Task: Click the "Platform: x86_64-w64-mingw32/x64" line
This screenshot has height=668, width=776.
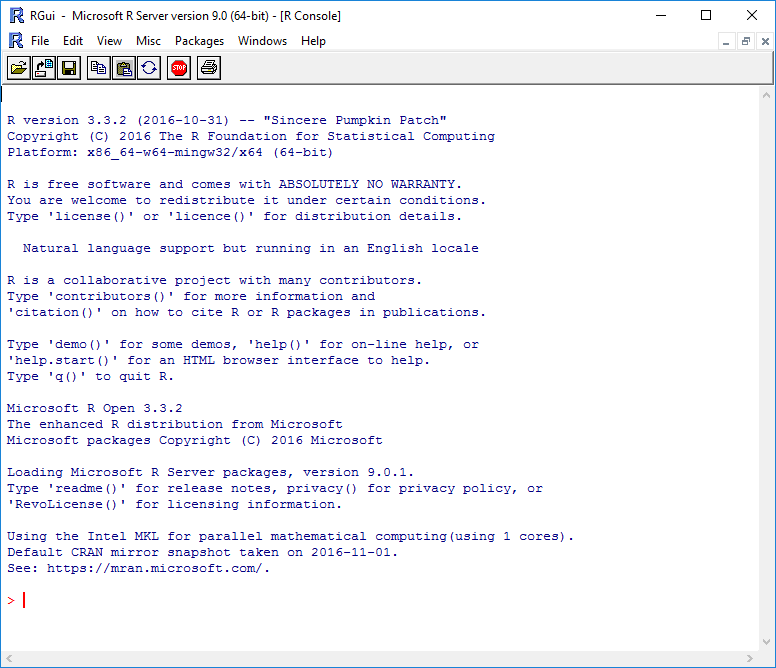Action: pyautogui.click(x=170, y=152)
